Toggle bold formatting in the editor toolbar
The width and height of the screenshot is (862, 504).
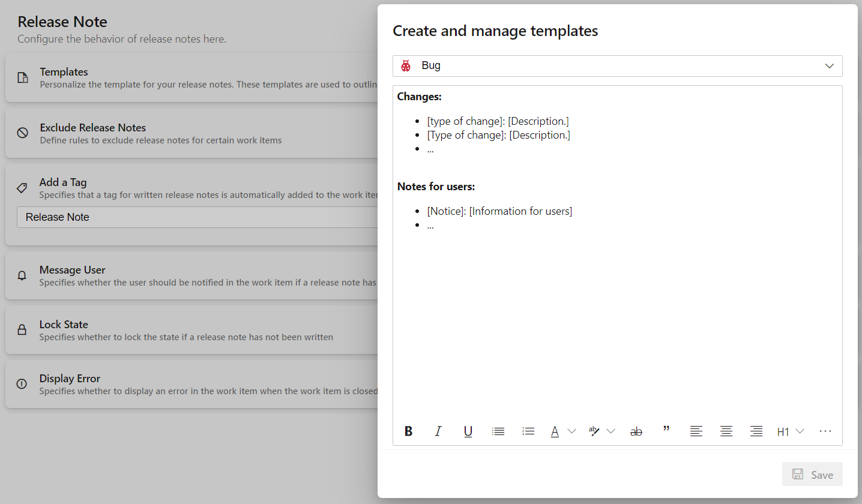tap(409, 431)
